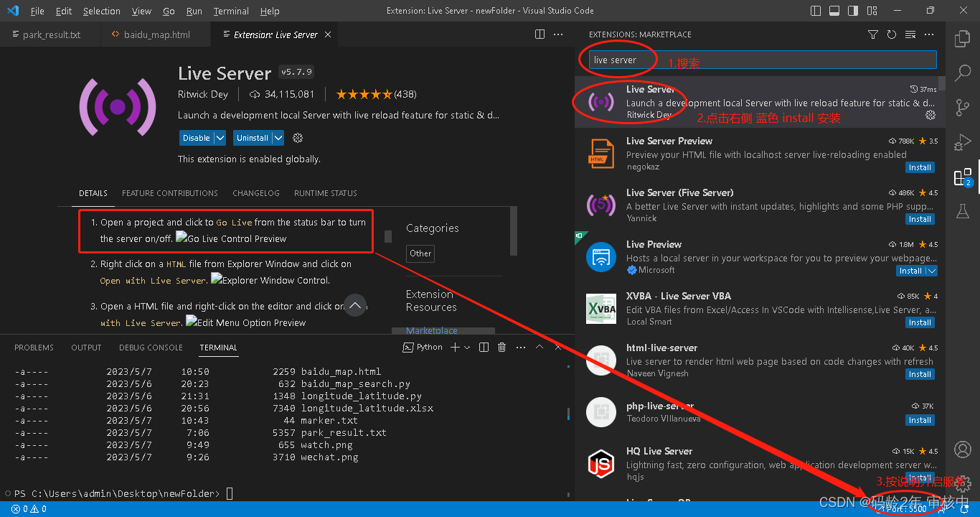The image size is (980, 517).
Task: Open the Selection menu
Action: click(x=102, y=11)
